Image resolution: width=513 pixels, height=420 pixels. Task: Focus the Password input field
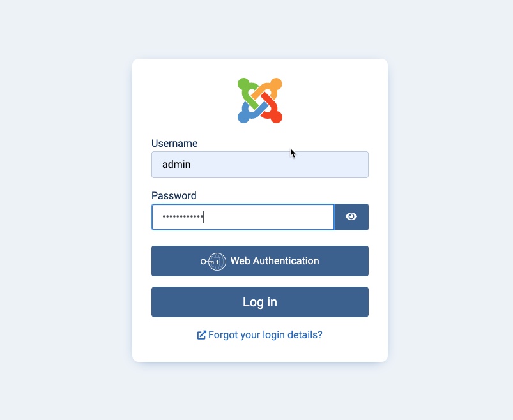(243, 216)
